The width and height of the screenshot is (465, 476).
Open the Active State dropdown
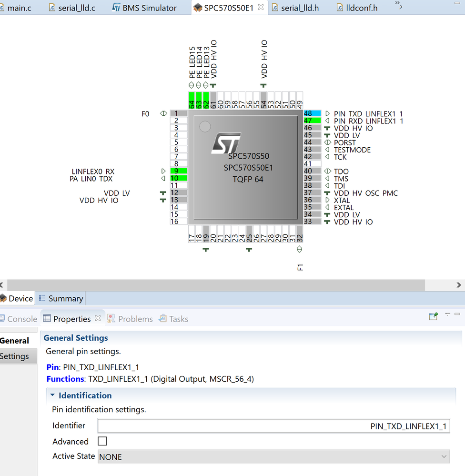coord(274,456)
